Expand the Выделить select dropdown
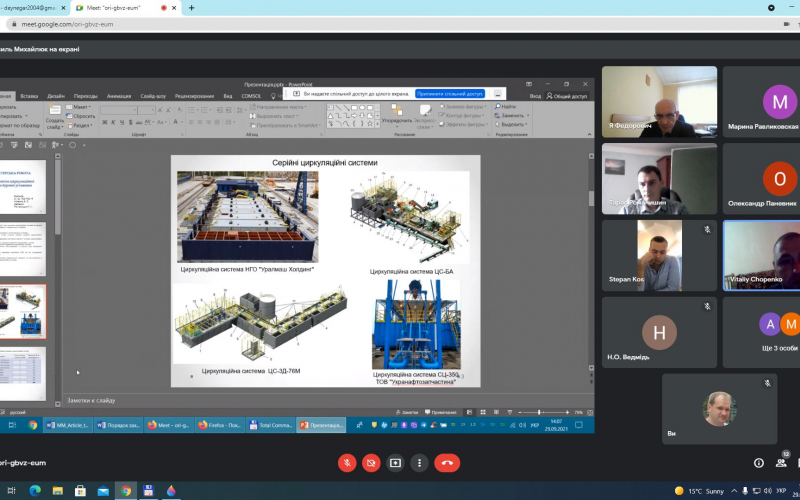The image size is (800, 500). pos(511,124)
